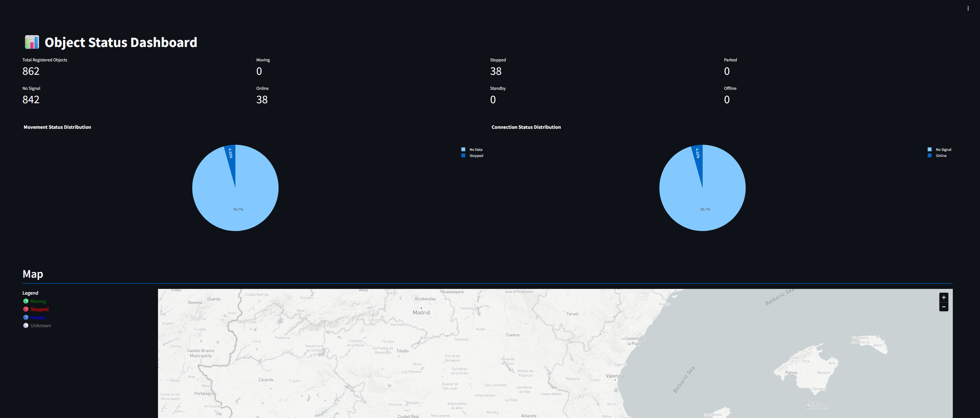The image size is (980, 418).
Task: Zoom out on the map
Action: point(944,307)
